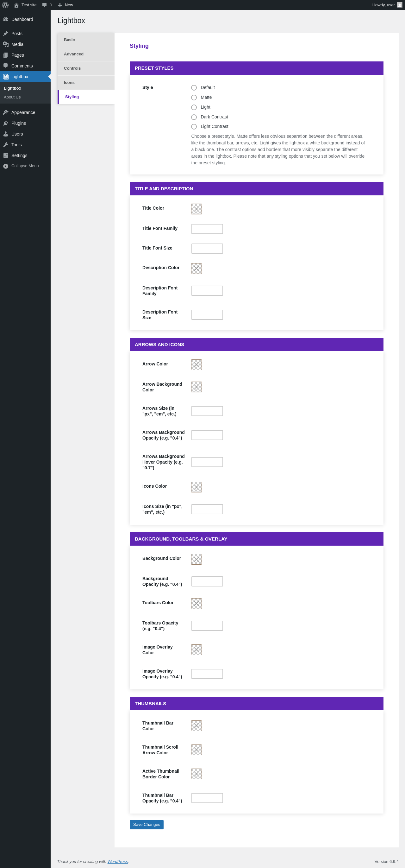Click the Save Changes button
This screenshot has height=868, width=405.
point(146,824)
